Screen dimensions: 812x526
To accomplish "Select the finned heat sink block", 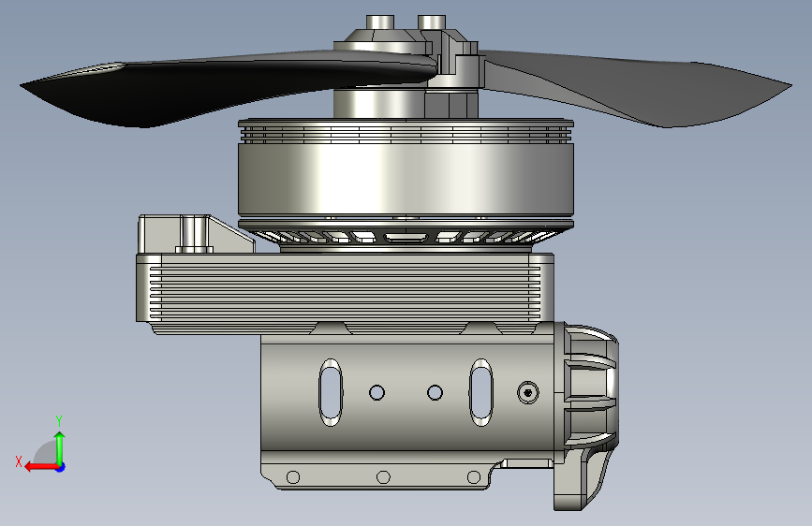I will tap(345, 293).
